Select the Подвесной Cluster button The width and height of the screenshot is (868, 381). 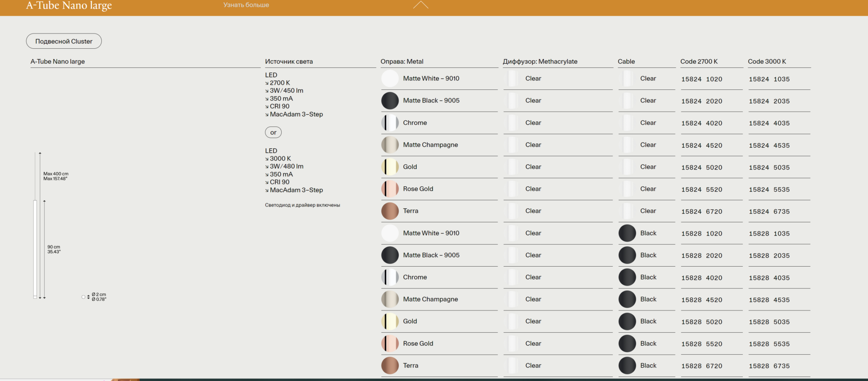[64, 41]
